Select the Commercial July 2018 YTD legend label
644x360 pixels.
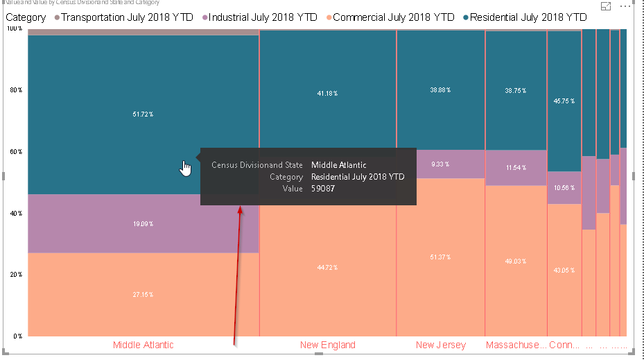394,17
